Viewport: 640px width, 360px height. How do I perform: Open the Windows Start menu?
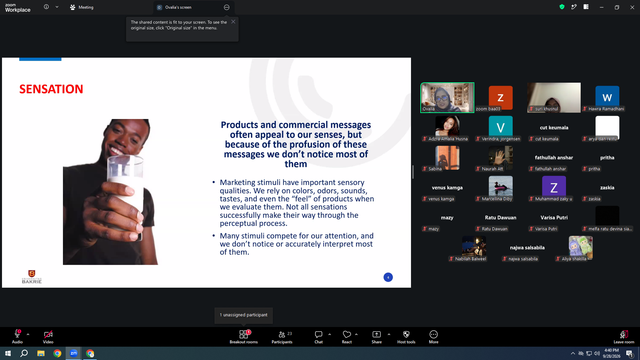point(8,353)
